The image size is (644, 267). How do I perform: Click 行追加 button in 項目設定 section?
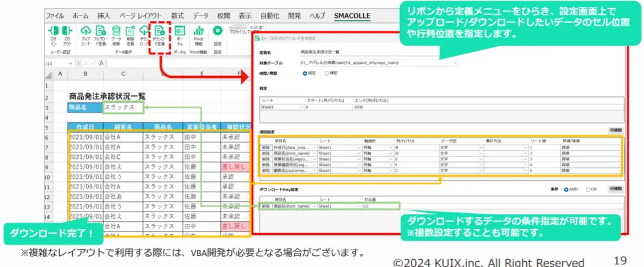[616, 131]
